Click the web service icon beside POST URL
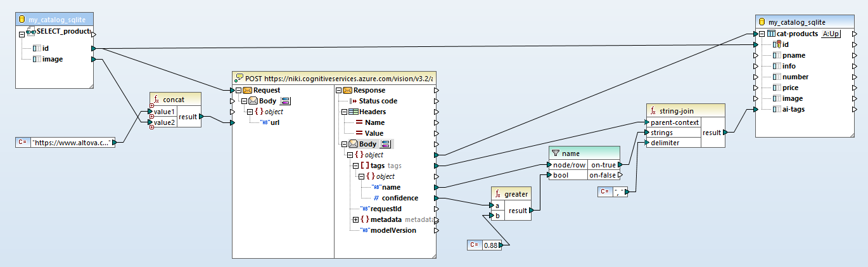This screenshot has height=267, width=868. (x=239, y=79)
